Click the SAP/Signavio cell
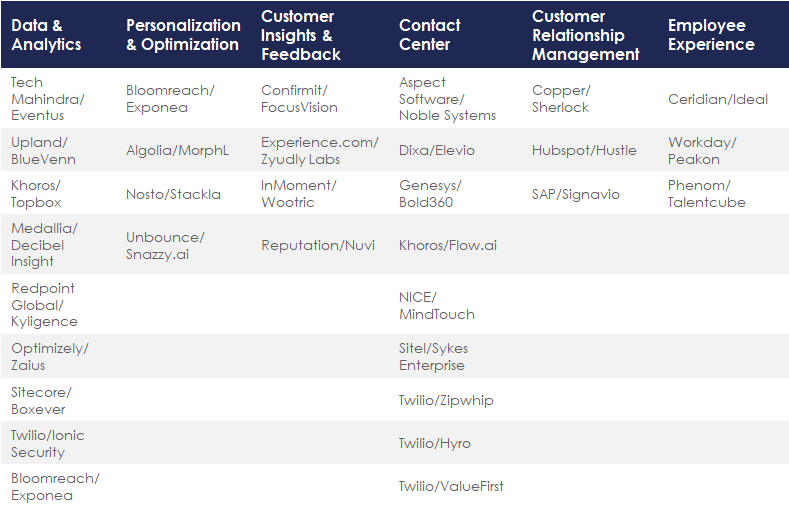 pyautogui.click(x=575, y=194)
